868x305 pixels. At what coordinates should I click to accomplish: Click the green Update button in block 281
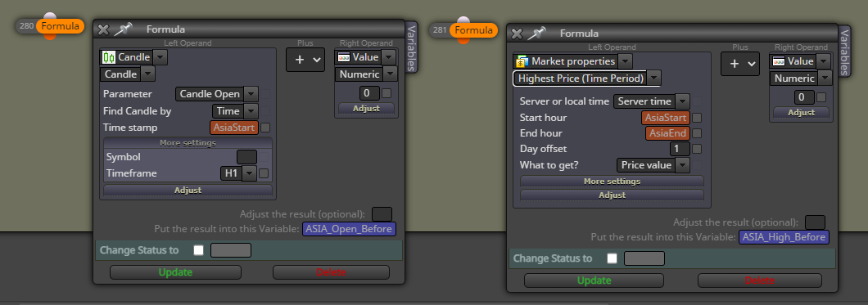(x=594, y=280)
